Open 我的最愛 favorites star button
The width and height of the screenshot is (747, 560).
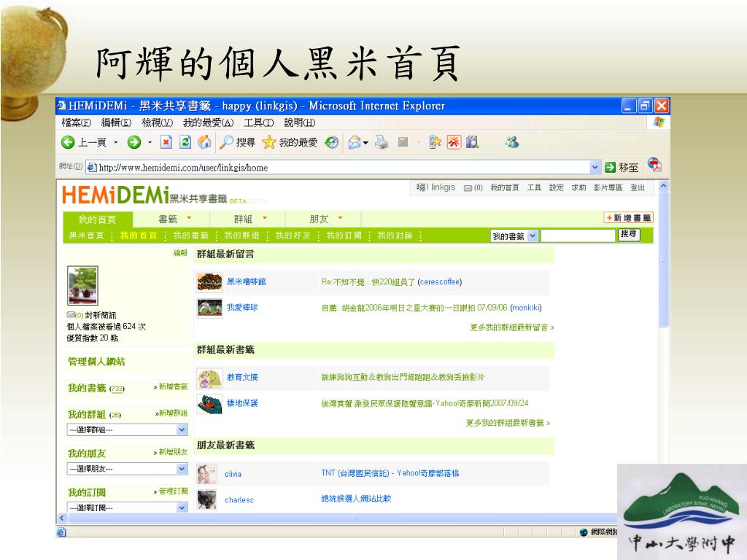coord(290,142)
